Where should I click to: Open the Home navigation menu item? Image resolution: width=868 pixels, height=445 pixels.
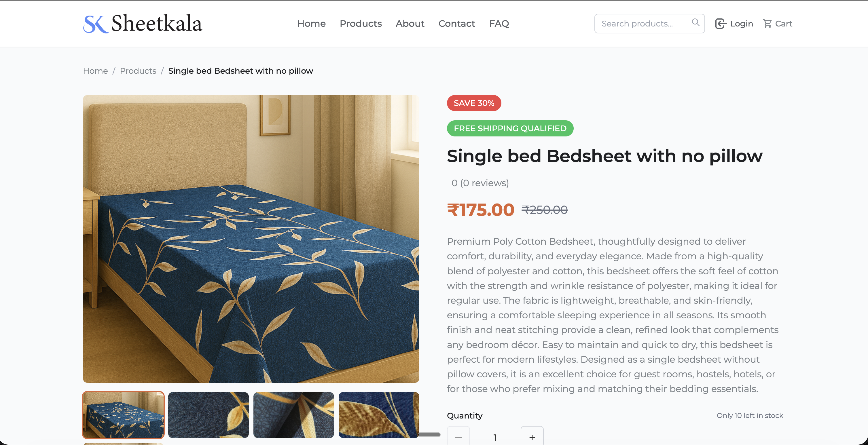point(311,24)
